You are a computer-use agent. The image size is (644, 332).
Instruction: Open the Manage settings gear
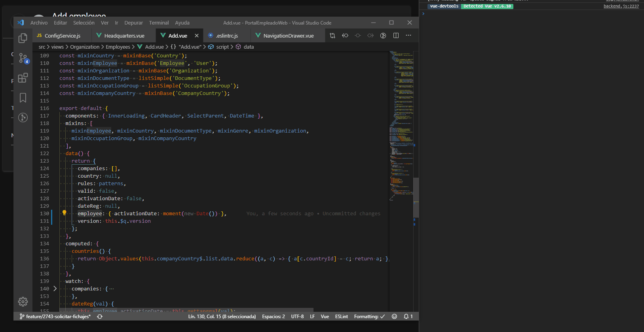23,302
